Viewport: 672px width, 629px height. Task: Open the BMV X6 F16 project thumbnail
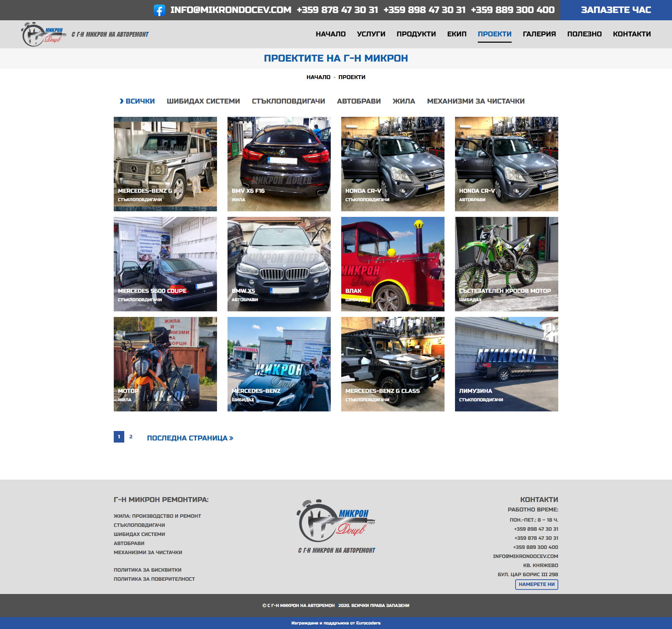point(279,164)
